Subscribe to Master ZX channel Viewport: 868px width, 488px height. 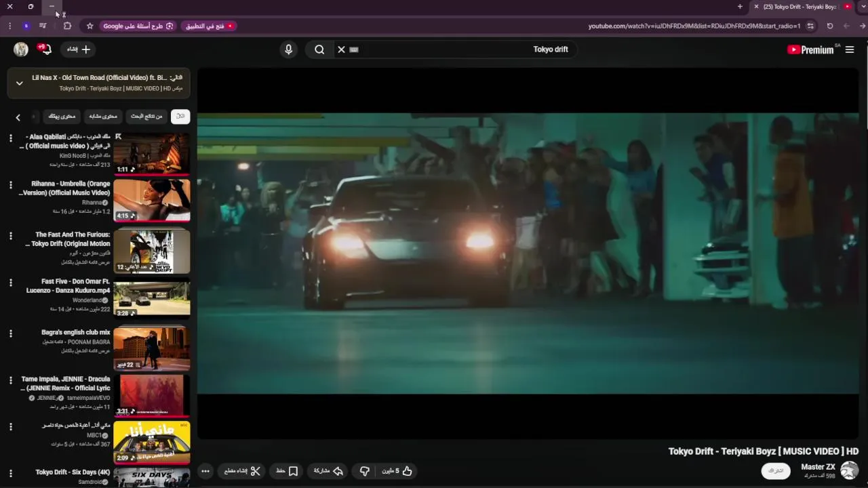(x=776, y=471)
